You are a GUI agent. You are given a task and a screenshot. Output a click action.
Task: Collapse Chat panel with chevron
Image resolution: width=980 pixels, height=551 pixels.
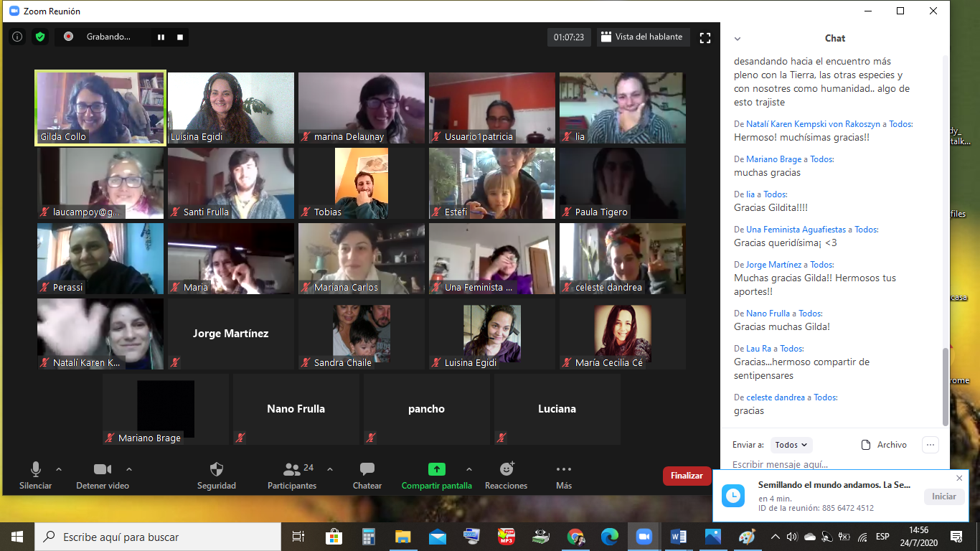coord(737,39)
